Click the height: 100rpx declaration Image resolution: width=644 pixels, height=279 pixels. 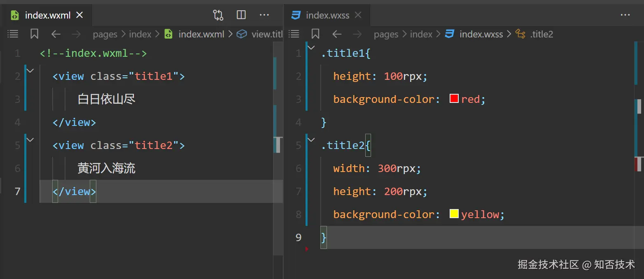click(x=380, y=76)
